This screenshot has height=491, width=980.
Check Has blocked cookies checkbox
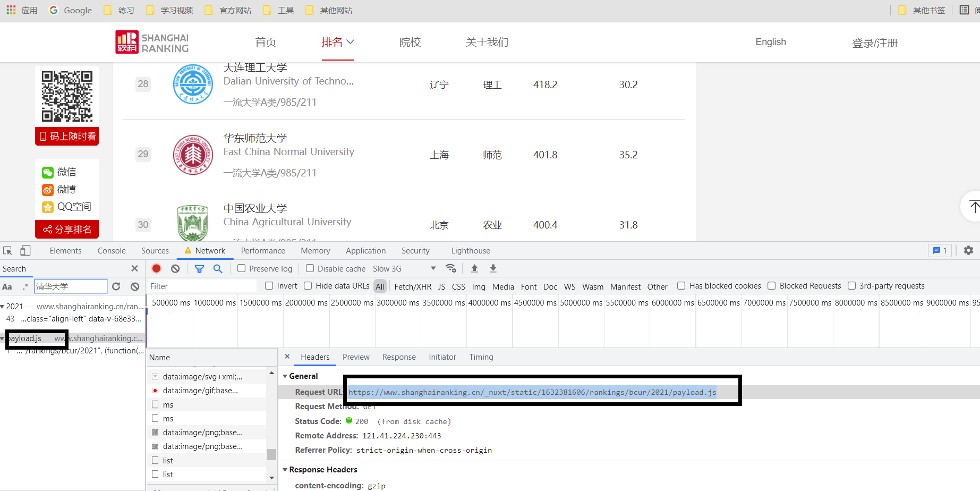681,286
